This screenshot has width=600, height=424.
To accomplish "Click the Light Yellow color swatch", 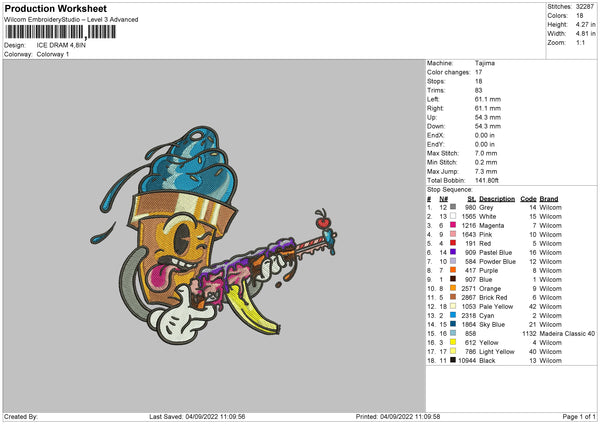I will click(x=453, y=351).
